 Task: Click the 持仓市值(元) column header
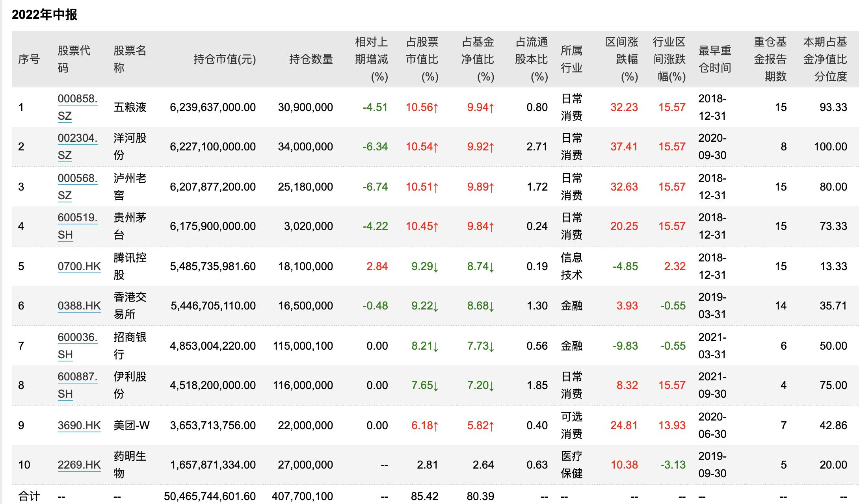point(225,59)
